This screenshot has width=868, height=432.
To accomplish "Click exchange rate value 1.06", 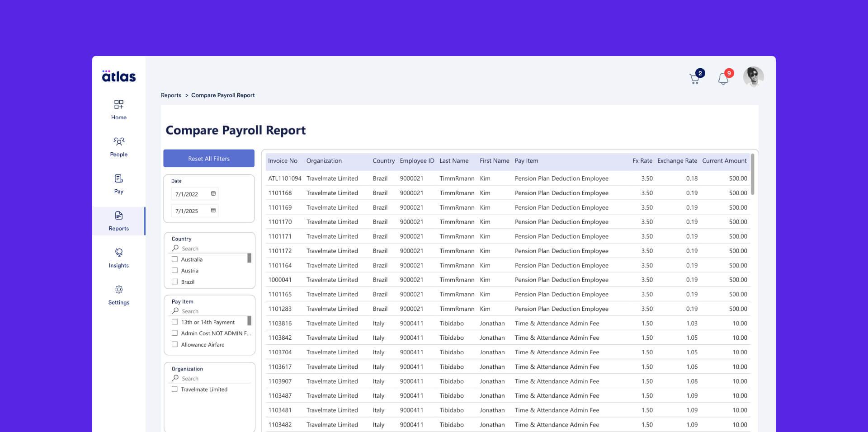I will (x=692, y=367).
